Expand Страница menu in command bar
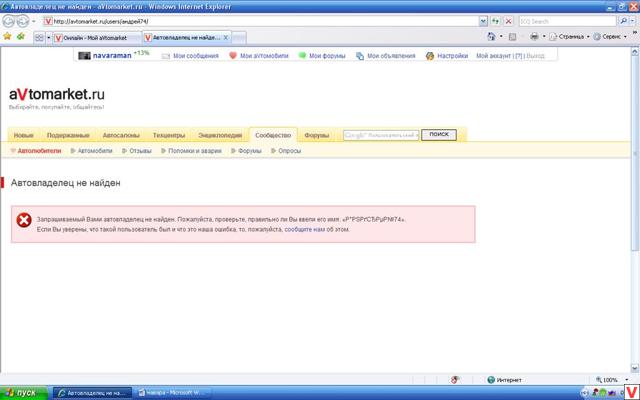Screen dimensions: 640x400 569,37
